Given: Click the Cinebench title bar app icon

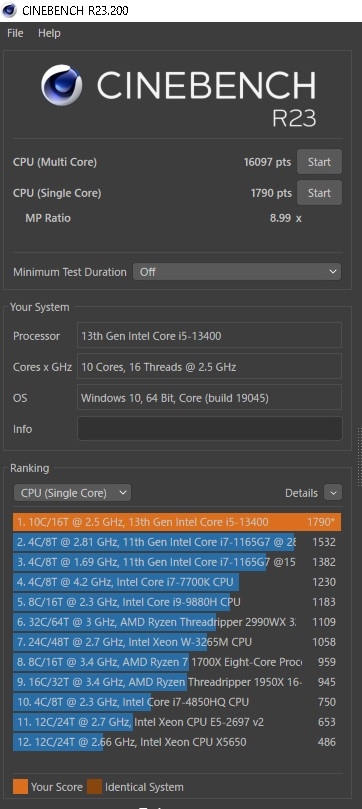Looking at the screenshot, I should point(10,10).
